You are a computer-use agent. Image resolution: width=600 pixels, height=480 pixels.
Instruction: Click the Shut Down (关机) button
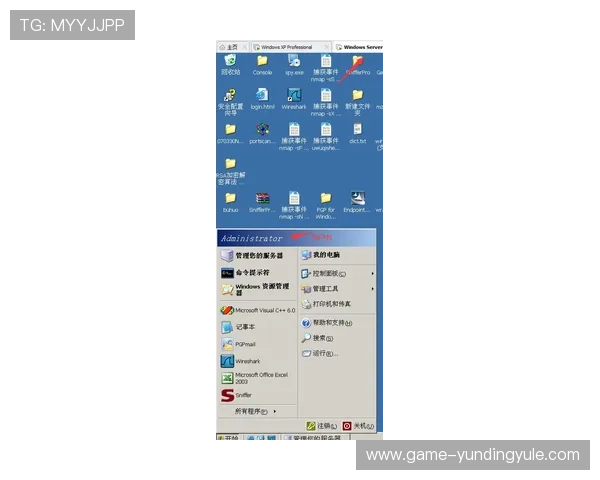(x=358, y=426)
